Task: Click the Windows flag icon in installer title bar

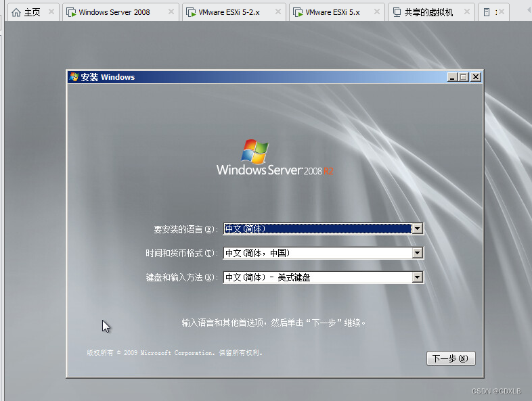Action: coord(74,77)
